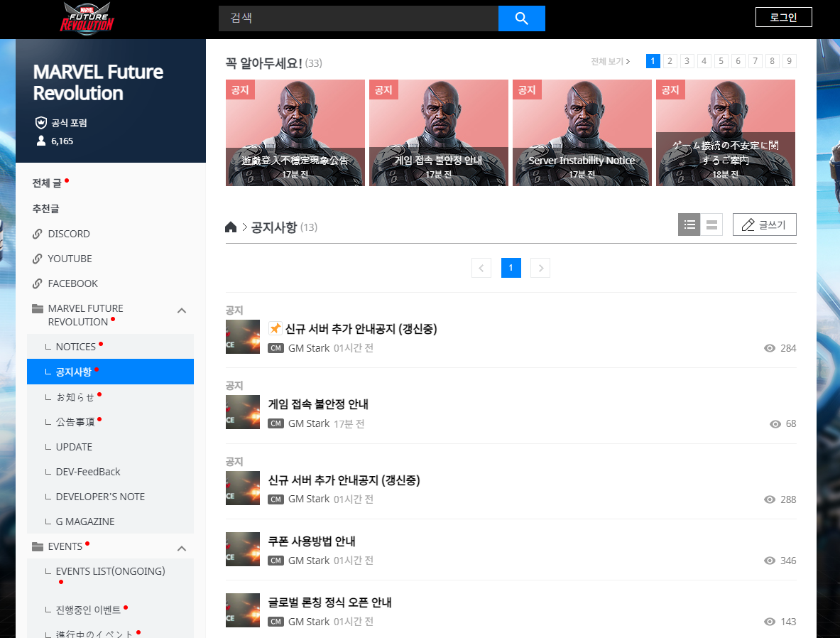The height and width of the screenshot is (638, 840).
Task: Select featured notices page 5
Action: point(721,61)
